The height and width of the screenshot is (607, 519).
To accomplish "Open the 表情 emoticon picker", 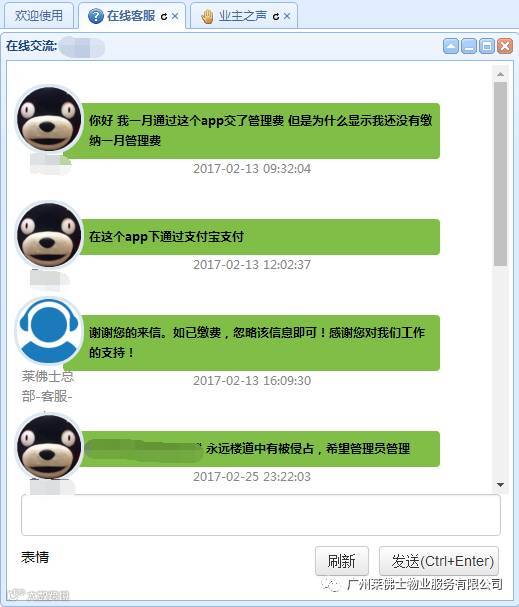I will (x=35, y=557).
